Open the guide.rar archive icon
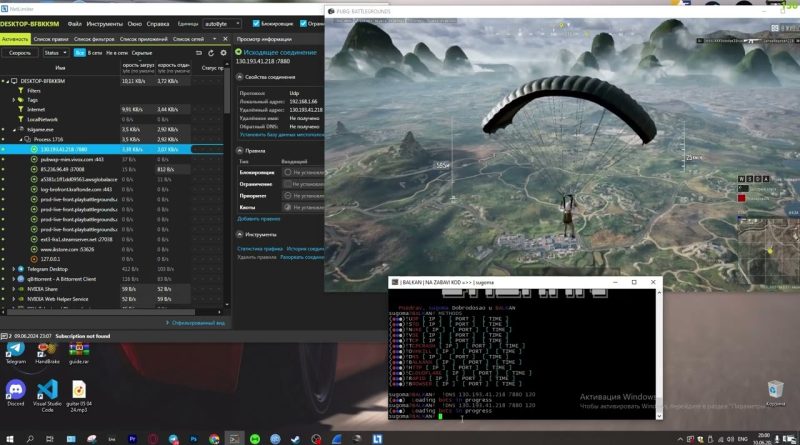Image resolution: width=800 pixels, height=445 pixels. coord(79,353)
